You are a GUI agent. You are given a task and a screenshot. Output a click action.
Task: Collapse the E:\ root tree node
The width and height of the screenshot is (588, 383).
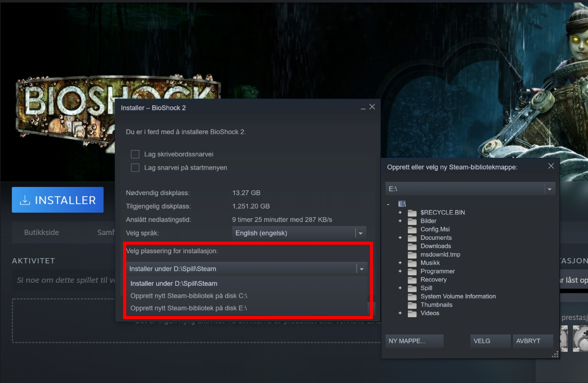(x=388, y=204)
